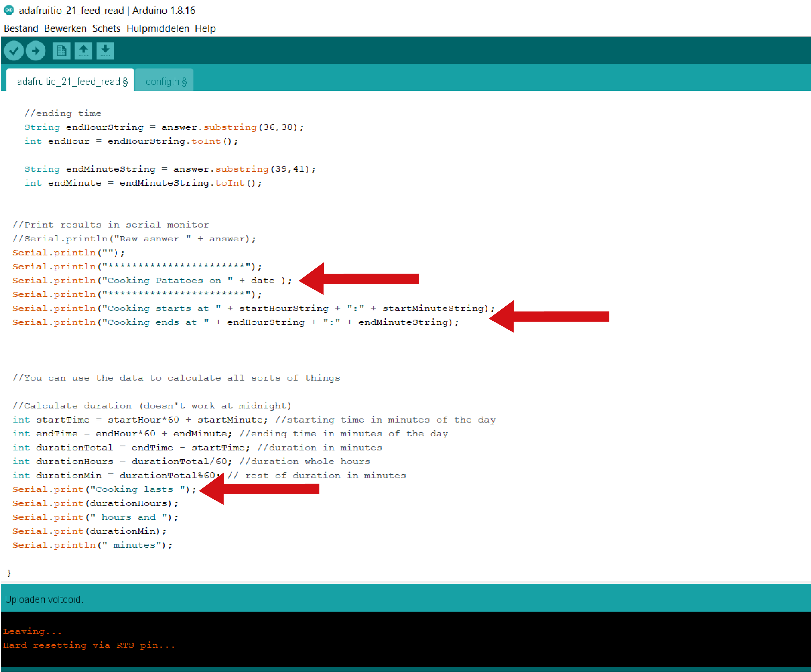Screen dimensions: 811x672
Task: Save sketch with the down-arrow icon
Action: tap(105, 51)
